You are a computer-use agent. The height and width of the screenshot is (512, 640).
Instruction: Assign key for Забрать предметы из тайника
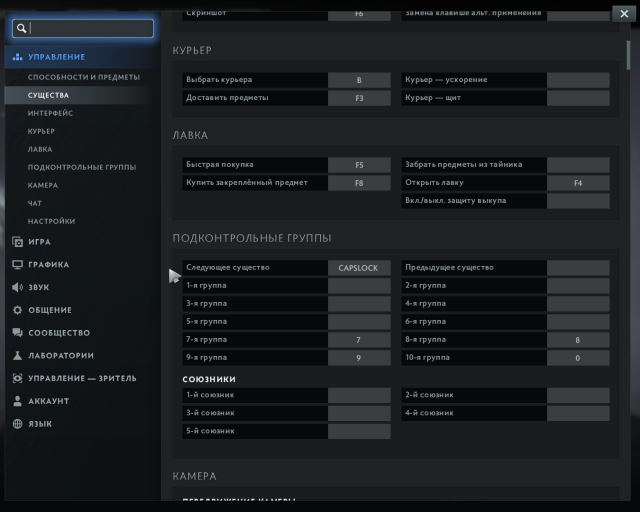(x=578, y=165)
